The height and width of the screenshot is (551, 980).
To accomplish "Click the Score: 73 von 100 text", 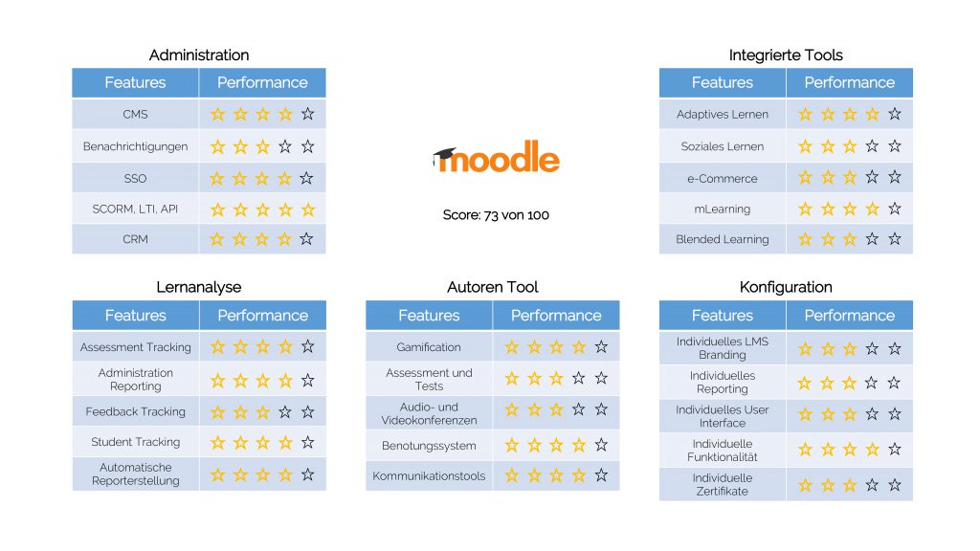I will click(x=496, y=214).
